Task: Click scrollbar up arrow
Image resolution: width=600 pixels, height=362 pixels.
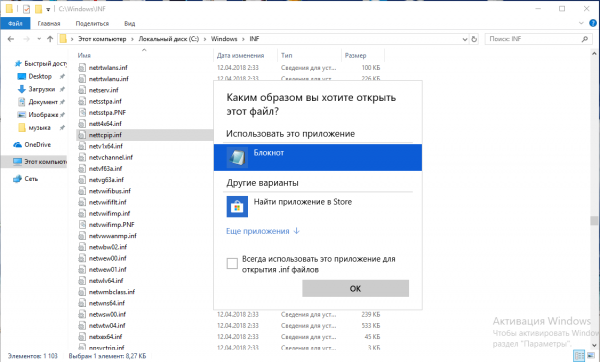Action: [x=594, y=54]
